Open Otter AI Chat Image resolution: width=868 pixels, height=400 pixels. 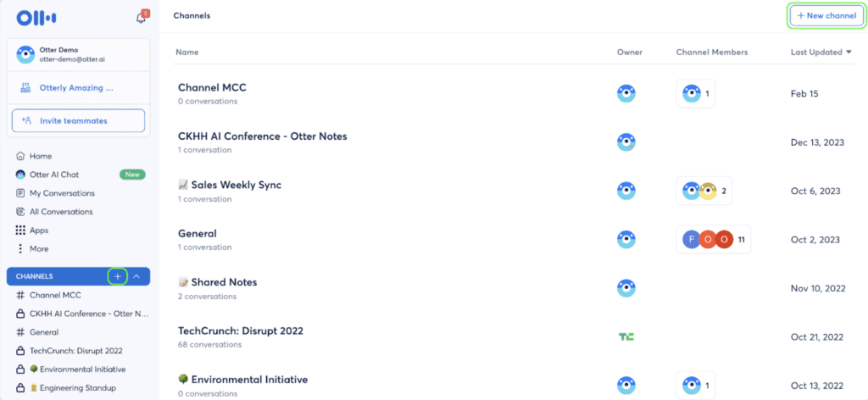54,175
